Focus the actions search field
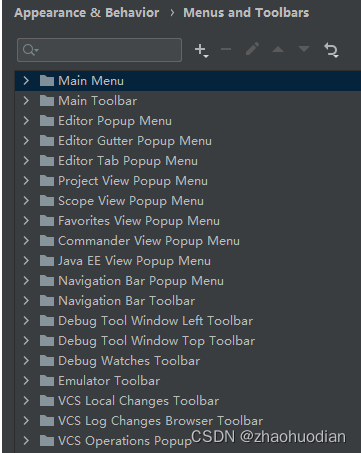 (x=99, y=50)
